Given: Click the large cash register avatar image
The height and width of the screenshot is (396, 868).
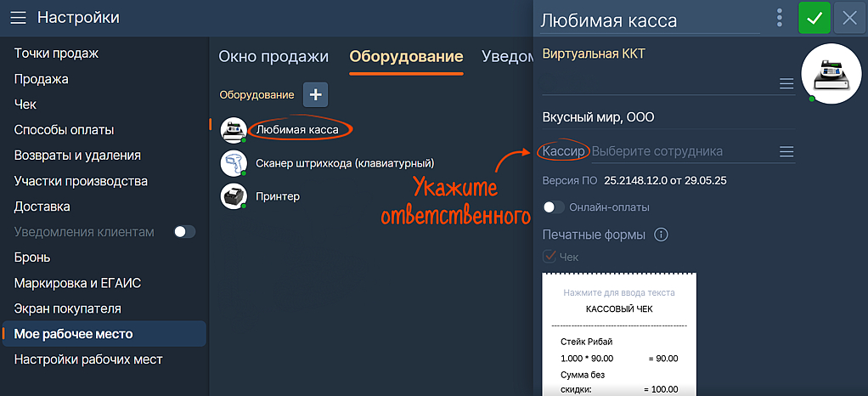Looking at the screenshot, I should coord(831,74).
